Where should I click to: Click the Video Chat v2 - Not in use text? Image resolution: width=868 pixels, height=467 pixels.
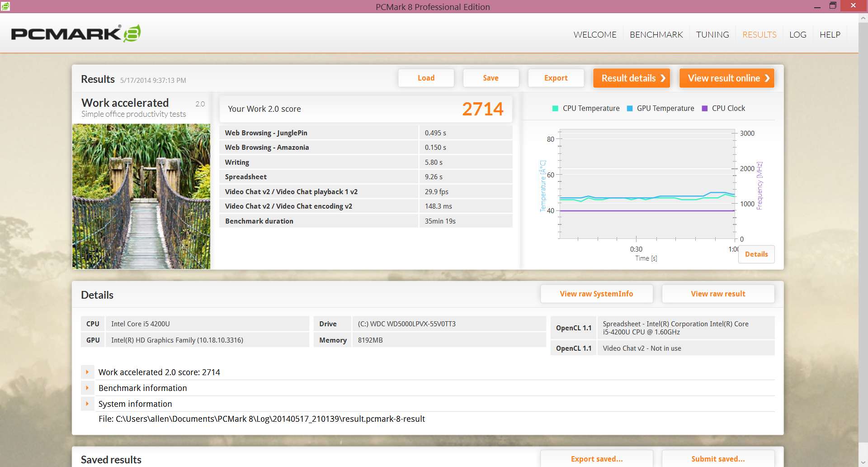pos(642,348)
